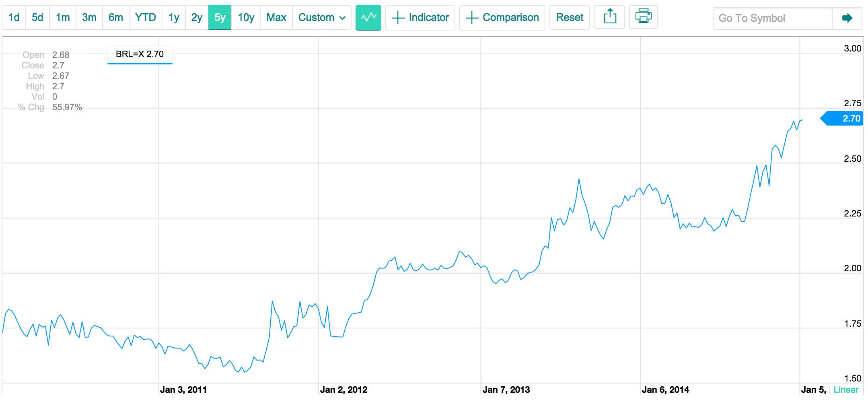Image resolution: width=868 pixels, height=400 pixels.
Task: Add an Indicator to the chart
Action: pos(420,17)
